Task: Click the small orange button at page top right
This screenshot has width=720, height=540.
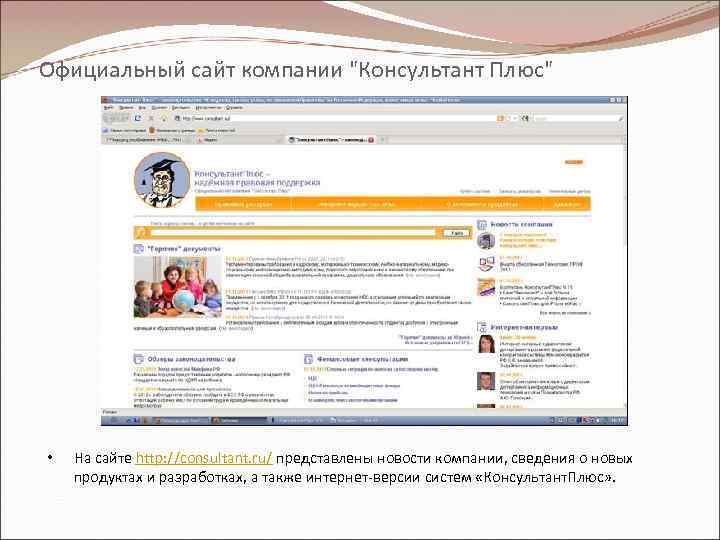Action: pyautogui.click(x=574, y=162)
